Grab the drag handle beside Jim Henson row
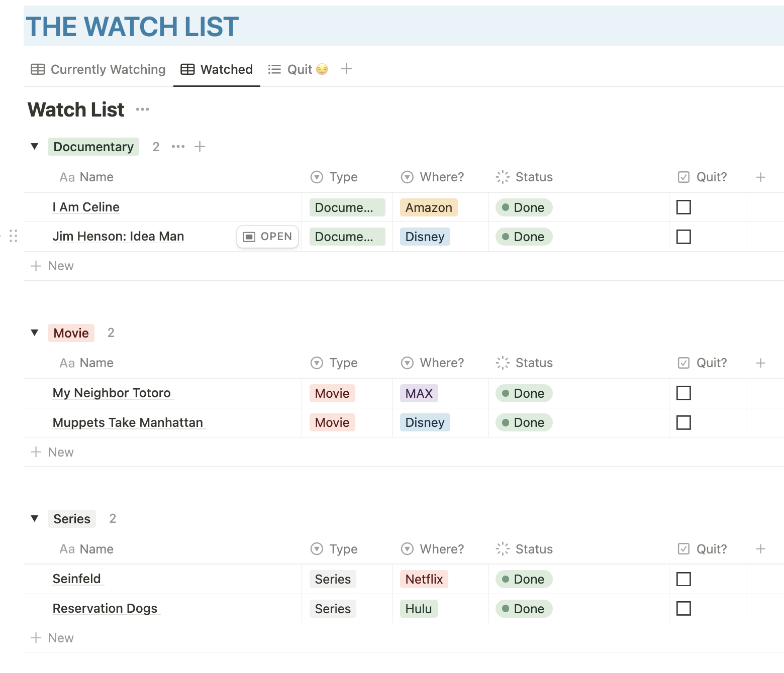 coord(14,236)
